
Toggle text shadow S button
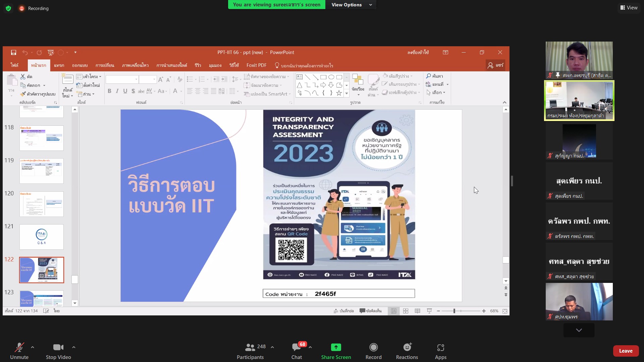tap(133, 91)
